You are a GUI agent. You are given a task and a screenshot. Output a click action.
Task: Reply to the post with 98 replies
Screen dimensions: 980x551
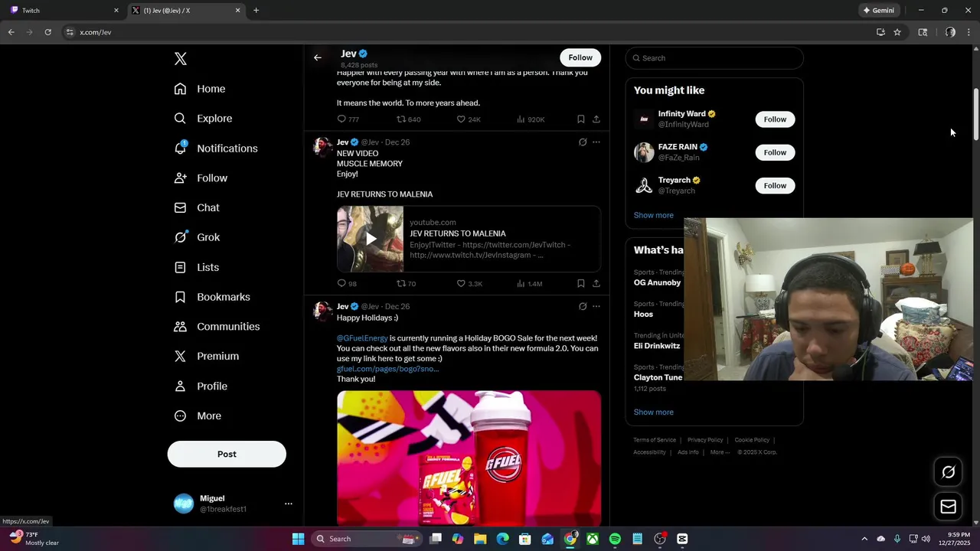347,284
